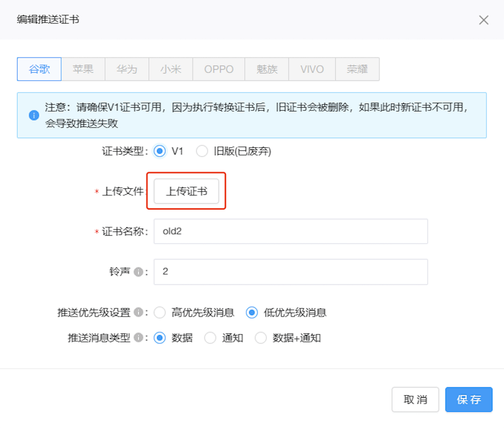Close the 编辑推送证书 dialog with X

tap(483, 20)
